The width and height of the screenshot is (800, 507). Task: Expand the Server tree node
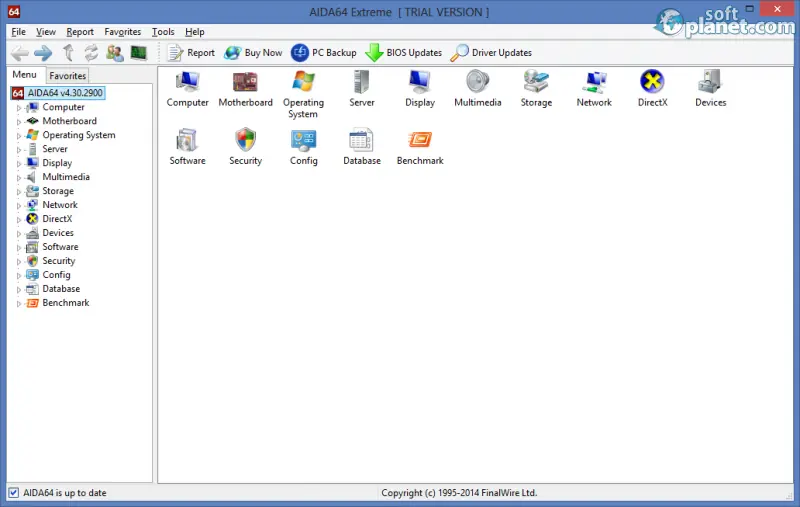click(19, 149)
